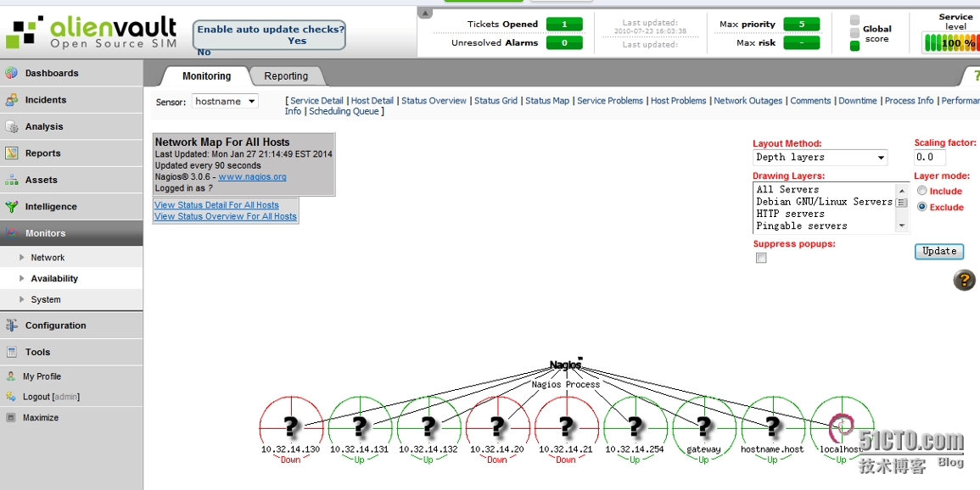Click the Service level 100% gauge
The width and height of the screenshot is (980, 490).
(x=950, y=43)
